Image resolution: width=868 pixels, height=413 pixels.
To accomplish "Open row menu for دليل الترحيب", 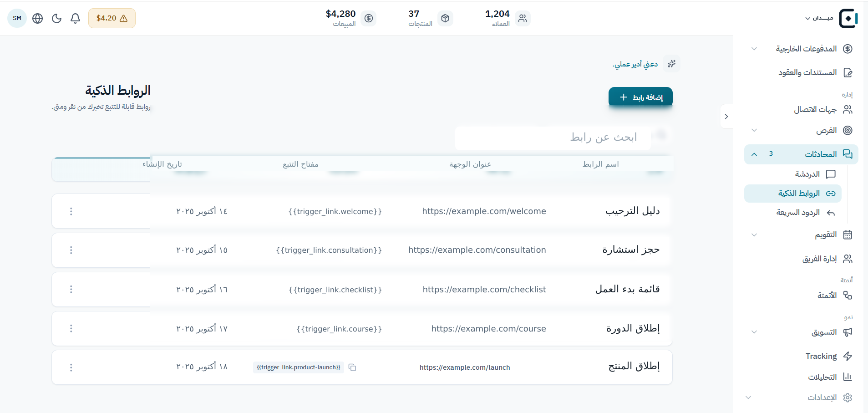I will click(x=71, y=211).
